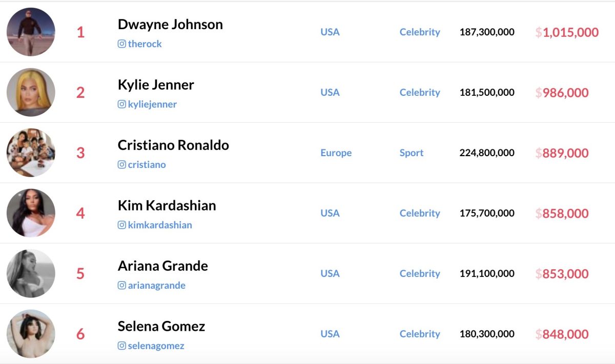Open Ariana Grande's profile photo

click(31, 273)
